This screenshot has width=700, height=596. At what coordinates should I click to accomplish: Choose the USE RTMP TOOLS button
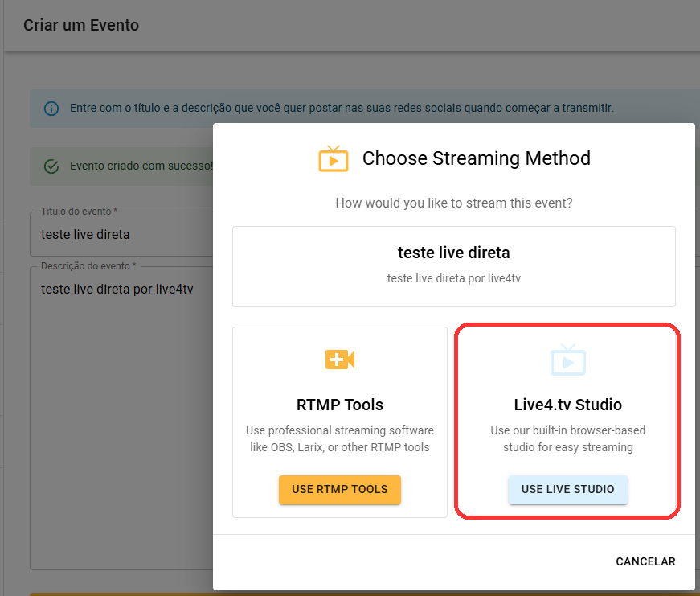tap(340, 489)
